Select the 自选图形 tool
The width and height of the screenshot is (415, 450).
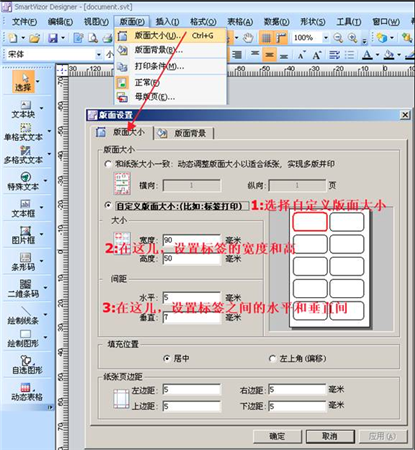click(27, 365)
